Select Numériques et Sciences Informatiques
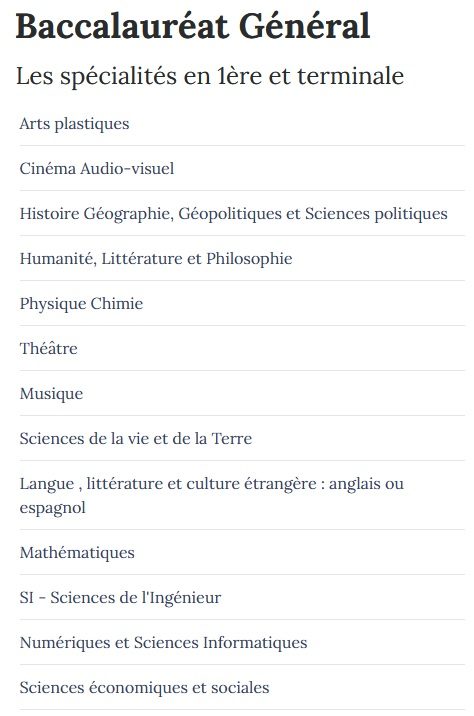 point(242,642)
